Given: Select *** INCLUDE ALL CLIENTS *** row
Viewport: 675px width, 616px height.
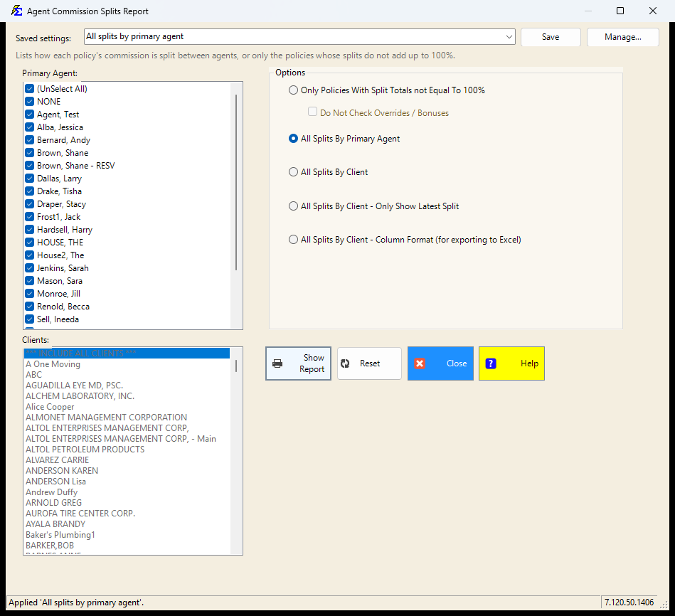Looking at the screenshot, I should (127, 354).
